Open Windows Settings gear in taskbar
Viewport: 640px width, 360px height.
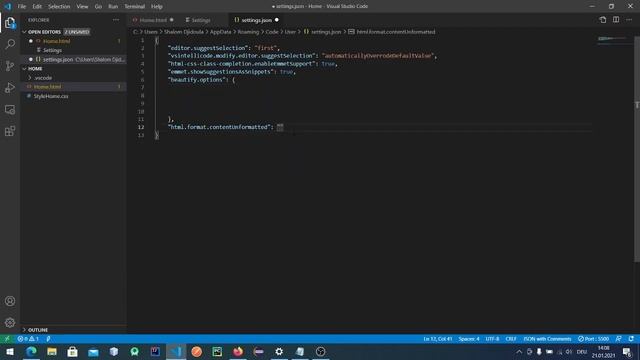tap(279, 351)
